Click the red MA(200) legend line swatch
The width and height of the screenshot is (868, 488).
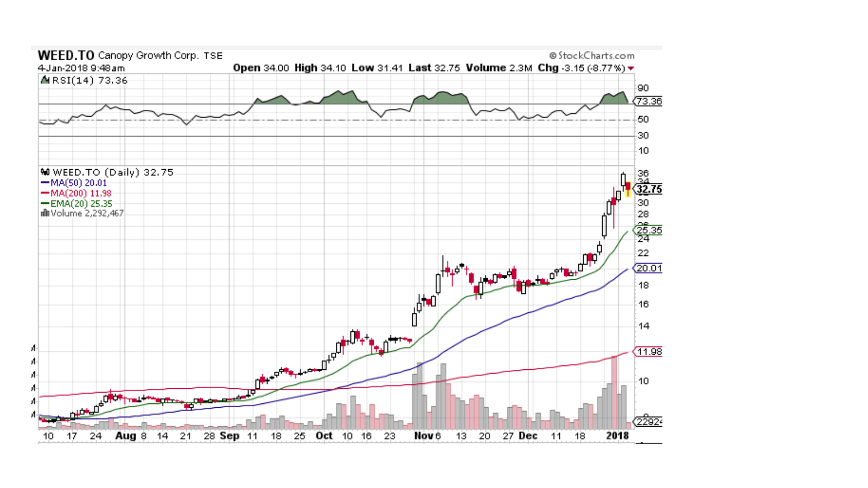click(x=45, y=194)
